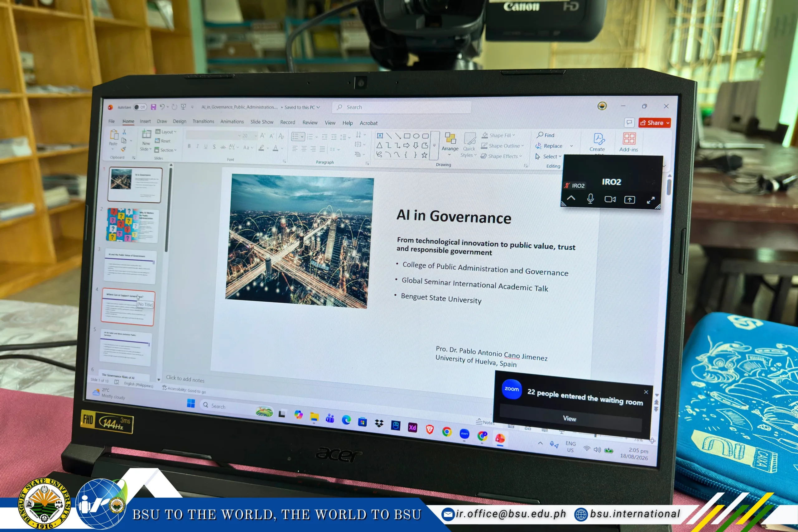Viewport: 798px width, 532px height.
Task: Switch to the Acrobat tab
Action: 368,123
